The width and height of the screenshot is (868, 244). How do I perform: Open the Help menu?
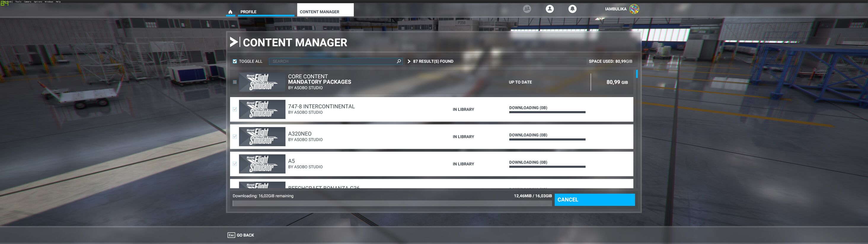[x=58, y=2]
